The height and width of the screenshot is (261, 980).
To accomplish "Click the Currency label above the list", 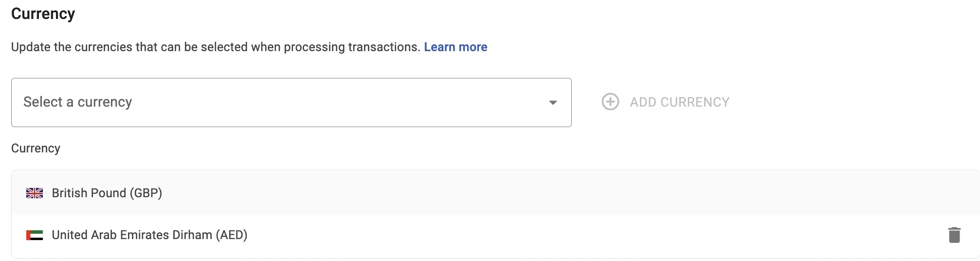I will [36, 148].
